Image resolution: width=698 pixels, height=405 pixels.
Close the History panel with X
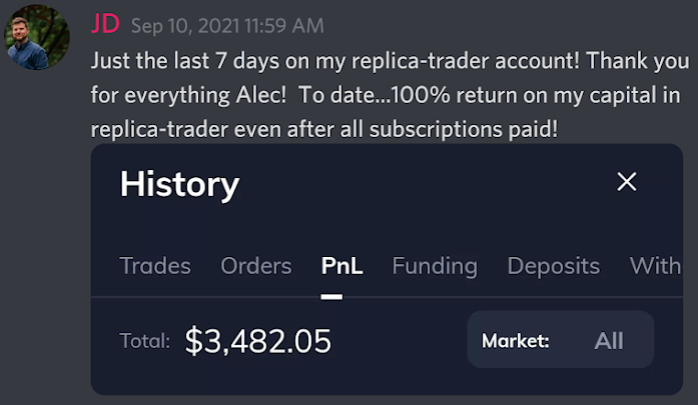coord(627,182)
